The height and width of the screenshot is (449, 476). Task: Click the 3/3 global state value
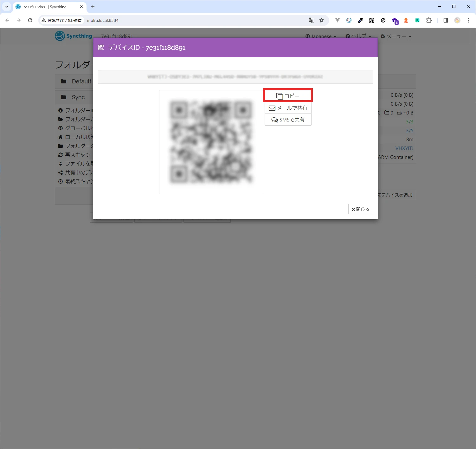click(409, 121)
